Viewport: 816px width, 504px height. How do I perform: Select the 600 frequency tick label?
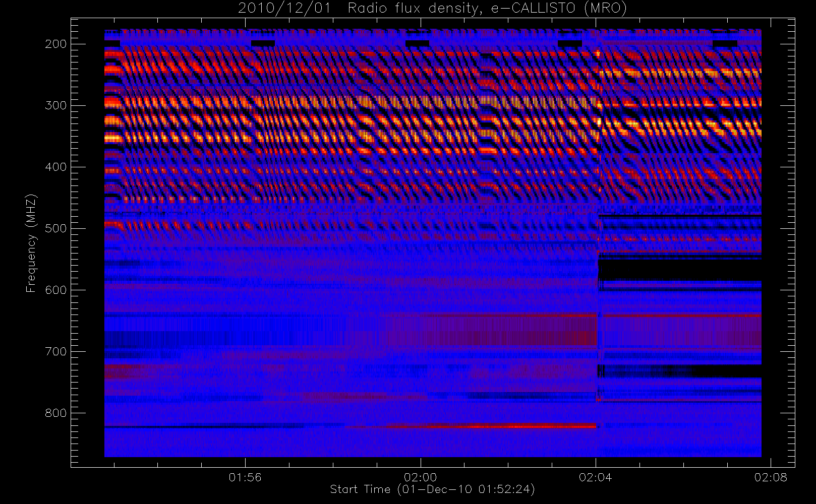tap(56, 290)
